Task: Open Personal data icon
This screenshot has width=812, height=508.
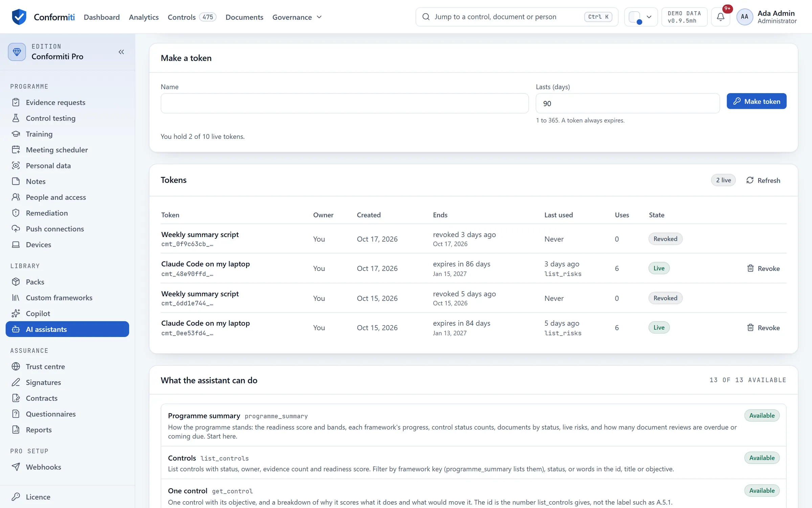Action: (16, 166)
